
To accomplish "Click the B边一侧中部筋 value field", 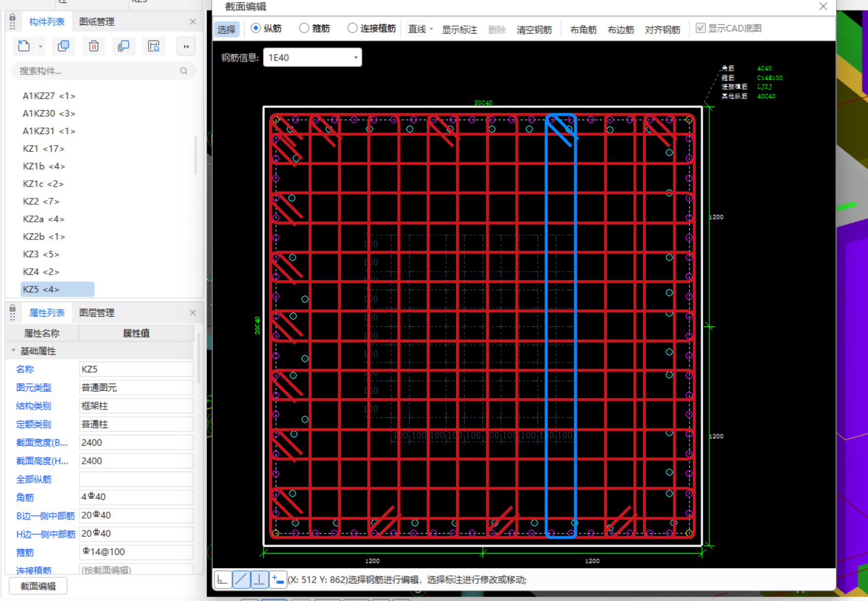I will point(136,515).
